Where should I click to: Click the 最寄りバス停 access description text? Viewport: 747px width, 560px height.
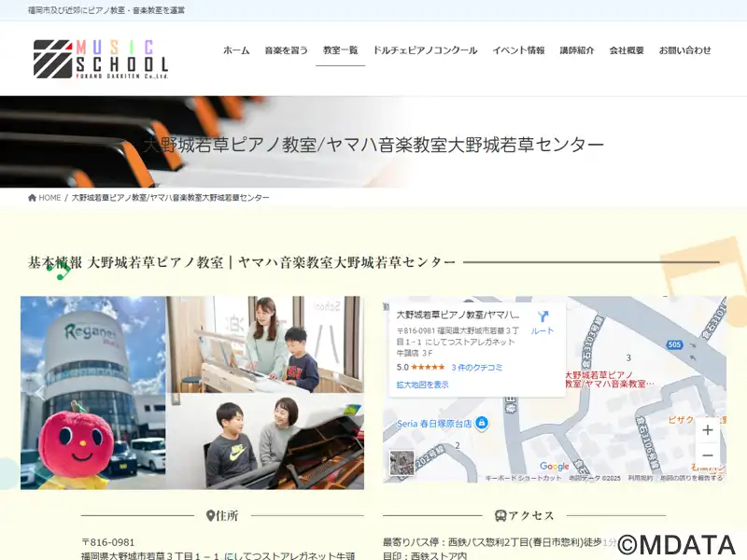pyautogui.click(x=500, y=542)
